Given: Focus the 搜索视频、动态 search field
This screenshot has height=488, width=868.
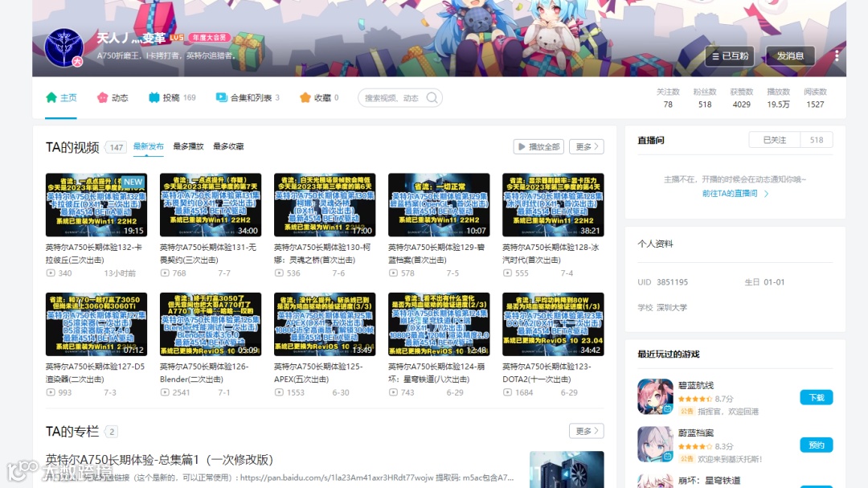Looking at the screenshot, I should [x=400, y=98].
